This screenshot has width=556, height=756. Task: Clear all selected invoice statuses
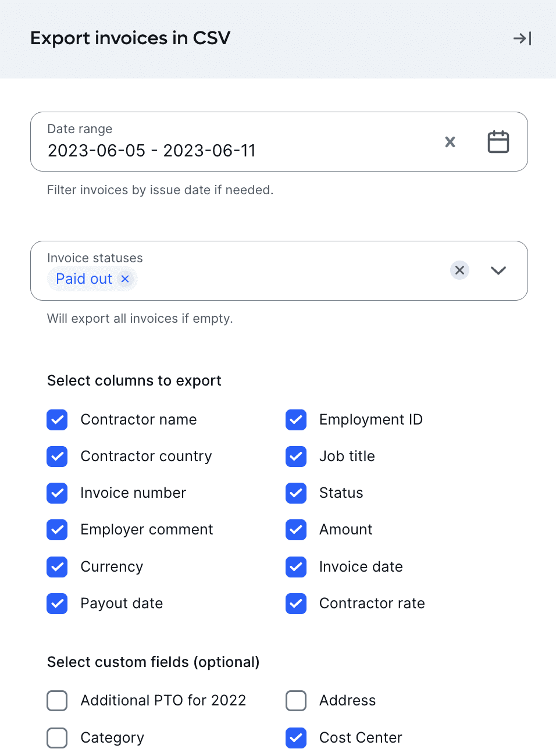(459, 270)
